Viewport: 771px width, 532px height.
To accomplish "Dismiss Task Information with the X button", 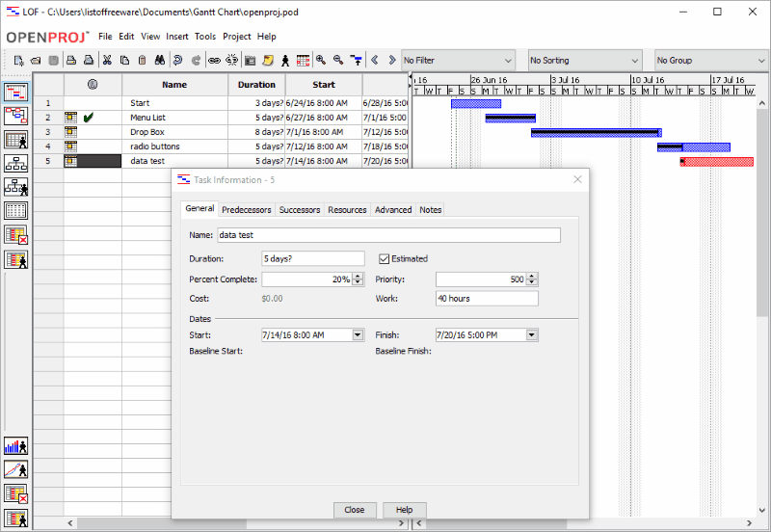I will [577, 180].
